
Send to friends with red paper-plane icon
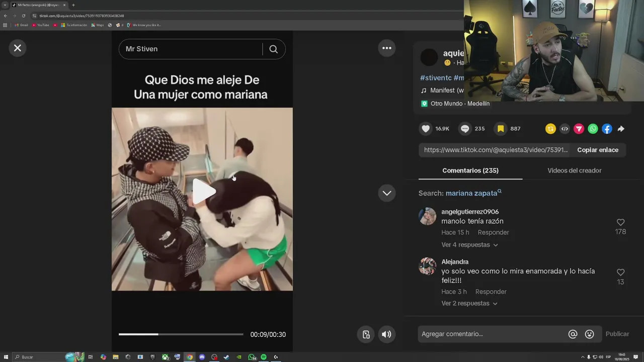pos(579,129)
